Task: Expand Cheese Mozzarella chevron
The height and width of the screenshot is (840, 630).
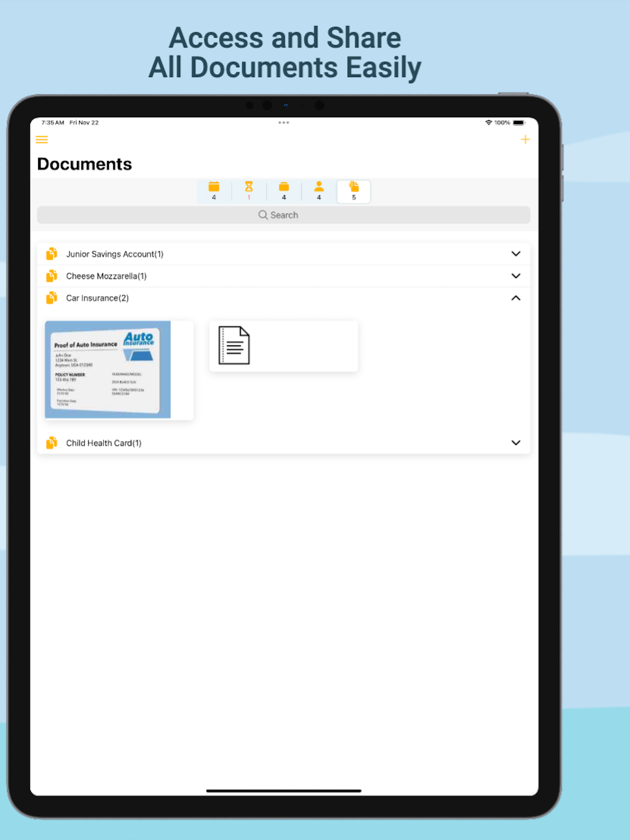Action: [516, 276]
